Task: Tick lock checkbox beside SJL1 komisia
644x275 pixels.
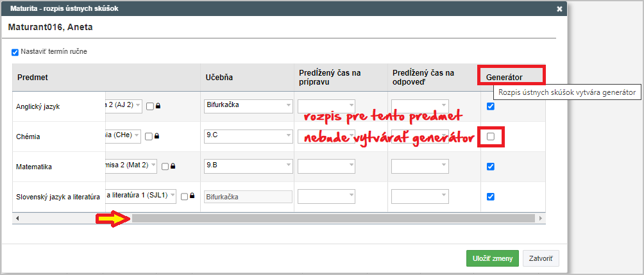Action: pyautogui.click(x=184, y=197)
